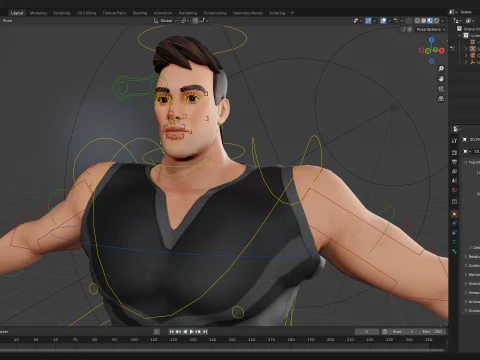Click the red X axis on navigation gizmo
This screenshot has width=480, height=360.
click(442, 51)
